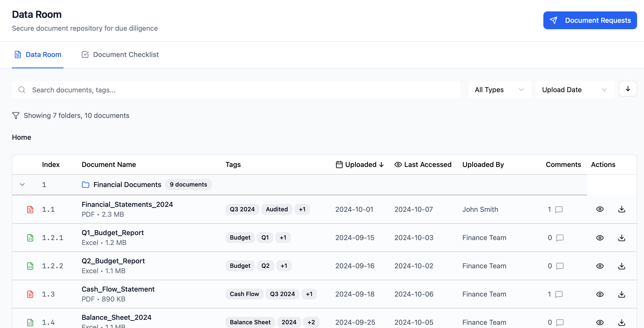This screenshot has width=644, height=328.
Task: View Balance_Sheet_2024 using eye icon
Action: 600,322
